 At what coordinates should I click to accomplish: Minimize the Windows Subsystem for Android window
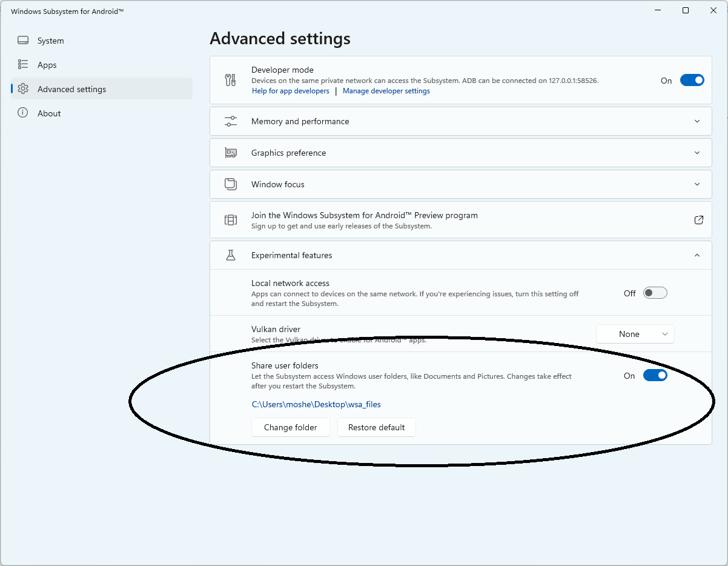(658, 10)
